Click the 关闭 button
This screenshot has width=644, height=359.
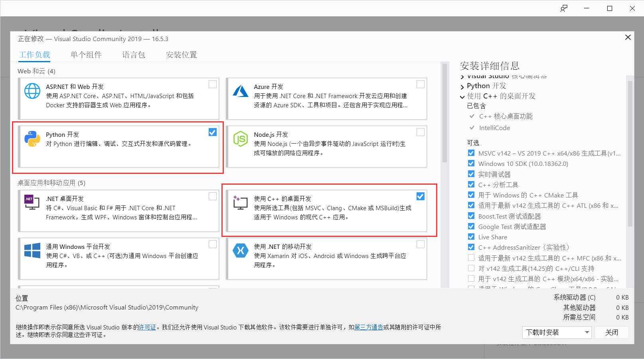(x=612, y=332)
